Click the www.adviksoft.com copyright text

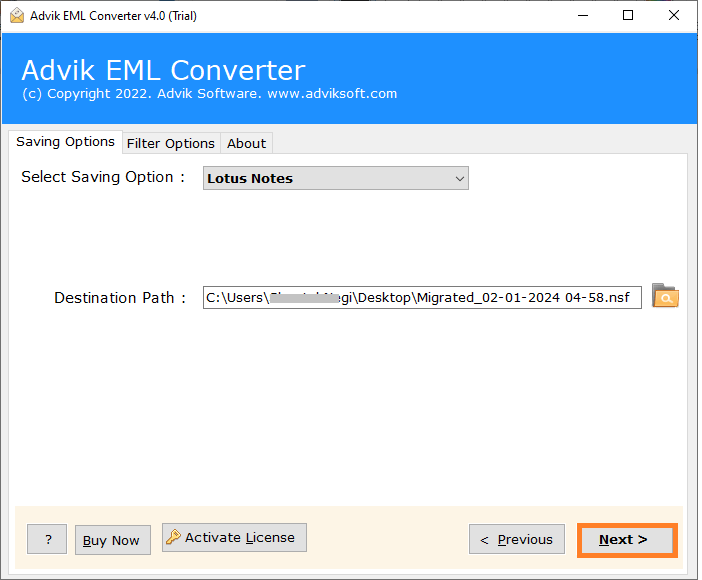coord(332,94)
